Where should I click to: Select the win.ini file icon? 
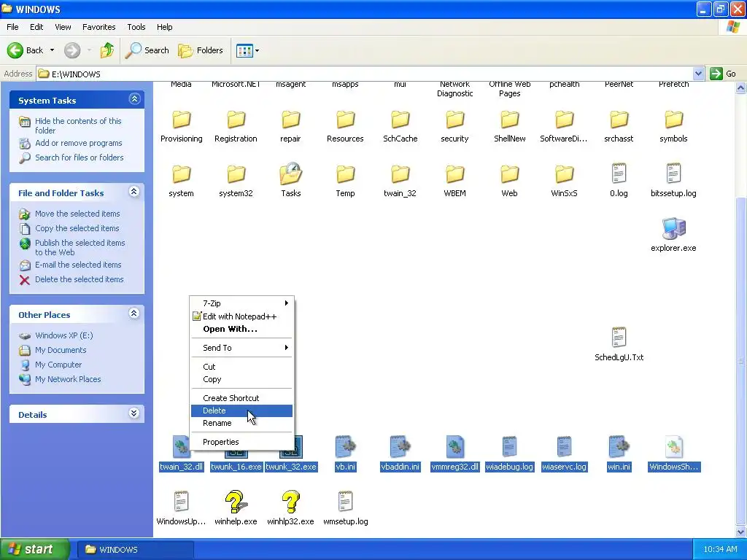619,447
